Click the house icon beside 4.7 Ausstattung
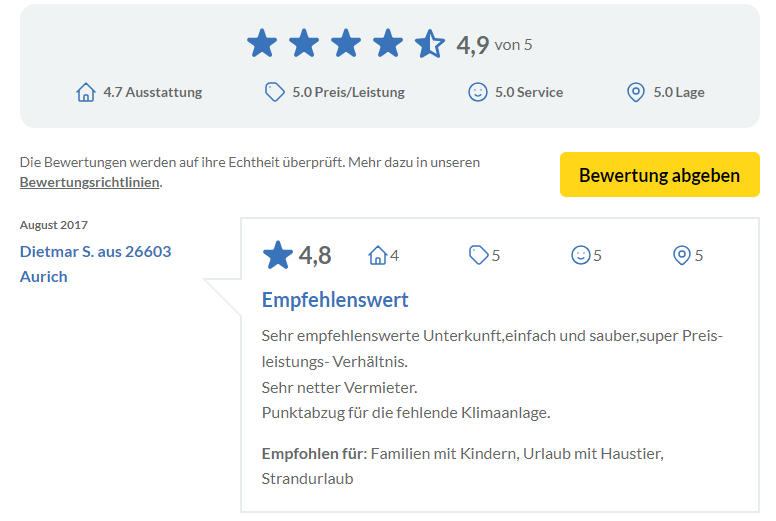The width and height of the screenshot is (776, 521). pyautogui.click(x=86, y=92)
